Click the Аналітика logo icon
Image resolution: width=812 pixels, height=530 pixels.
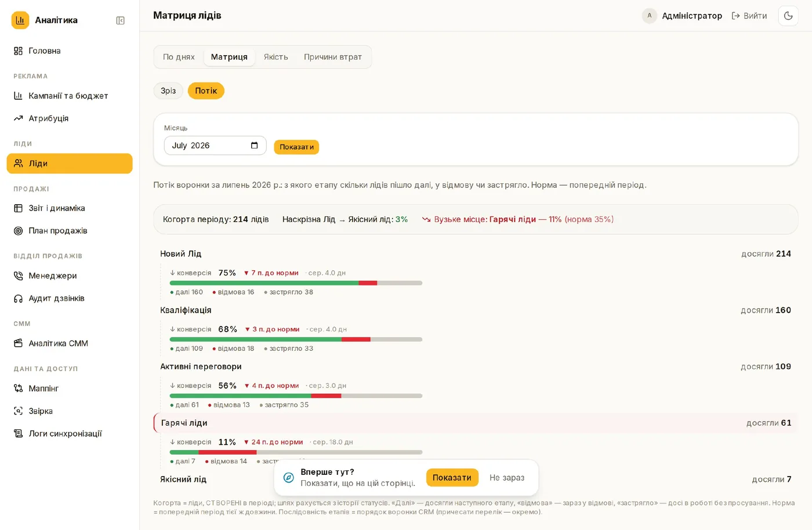pos(20,20)
